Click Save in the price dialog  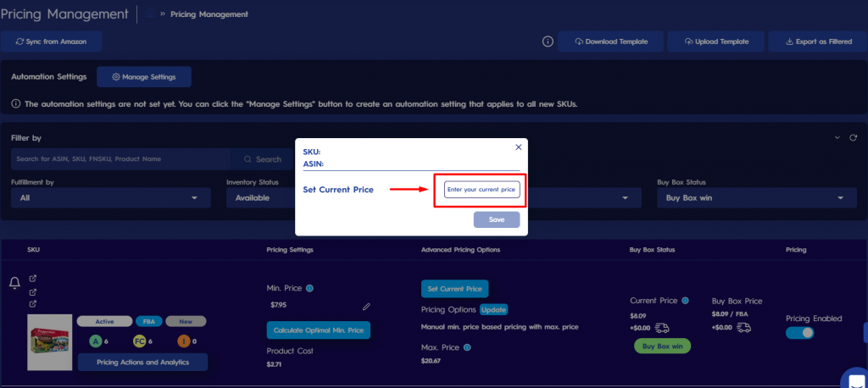pyautogui.click(x=497, y=219)
